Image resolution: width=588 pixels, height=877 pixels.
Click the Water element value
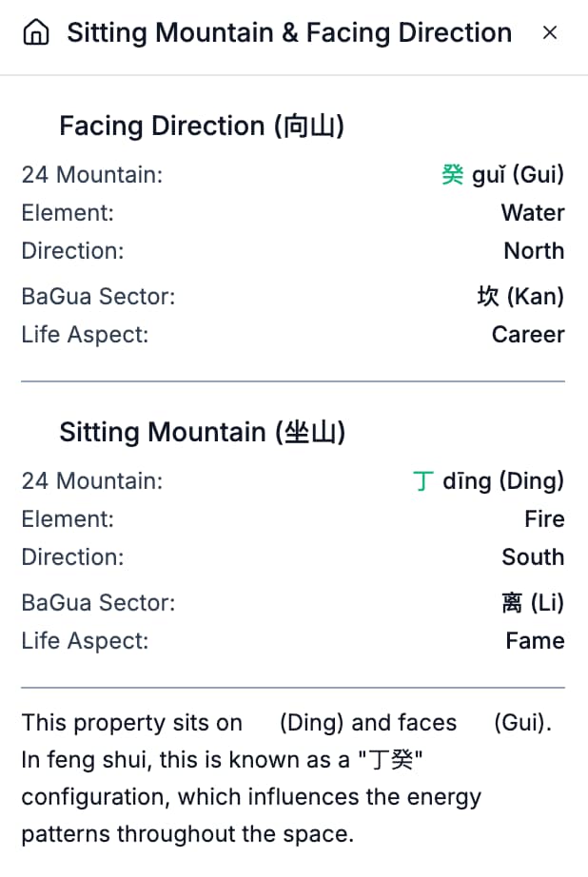point(533,213)
